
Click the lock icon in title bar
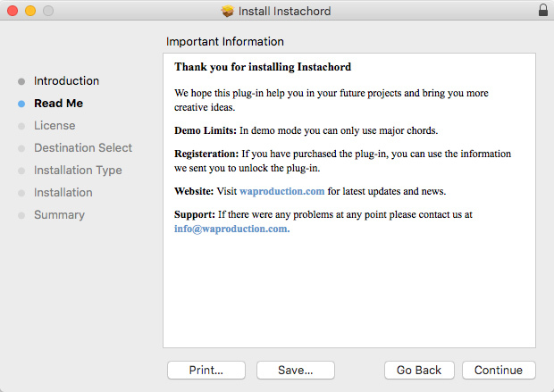[543, 11]
